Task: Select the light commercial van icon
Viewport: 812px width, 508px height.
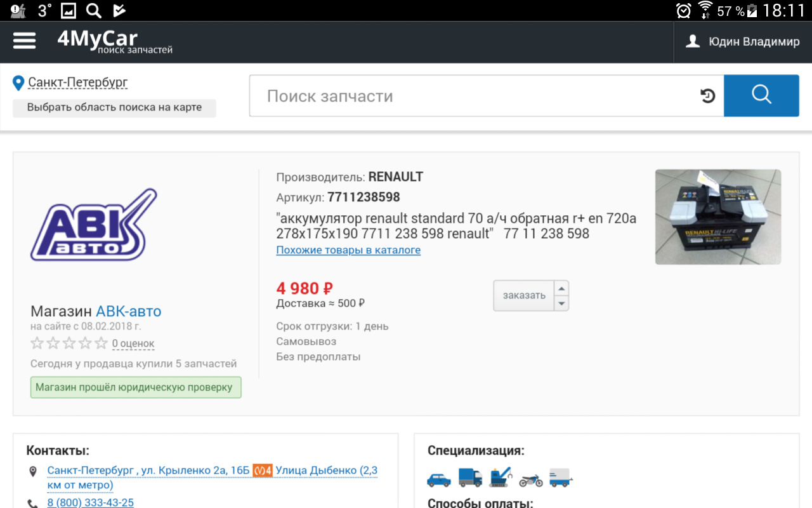Action: click(561, 478)
